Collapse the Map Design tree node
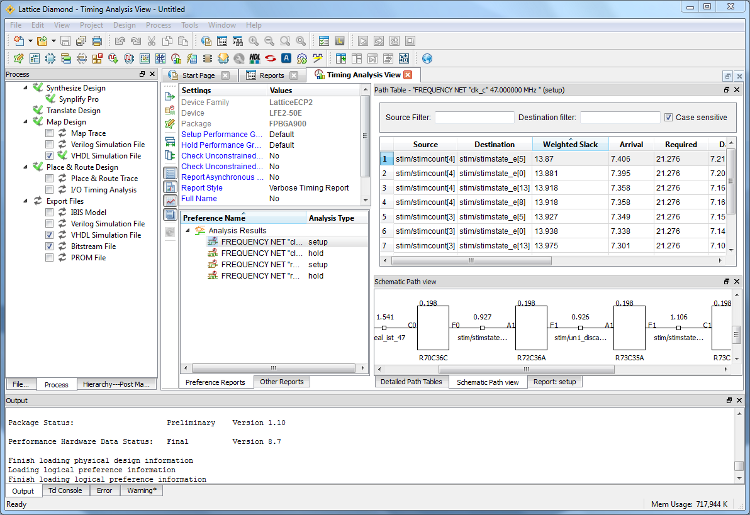 click(25, 122)
